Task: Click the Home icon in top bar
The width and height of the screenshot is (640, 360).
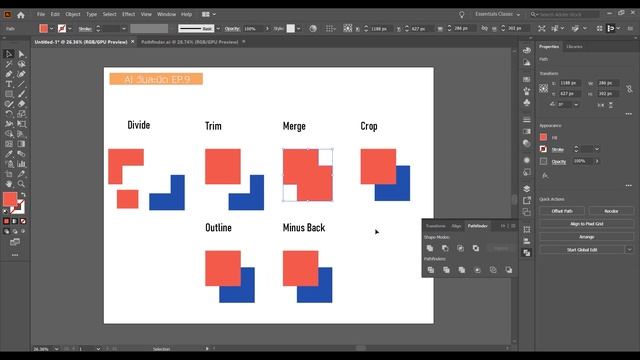Action: coord(20,15)
